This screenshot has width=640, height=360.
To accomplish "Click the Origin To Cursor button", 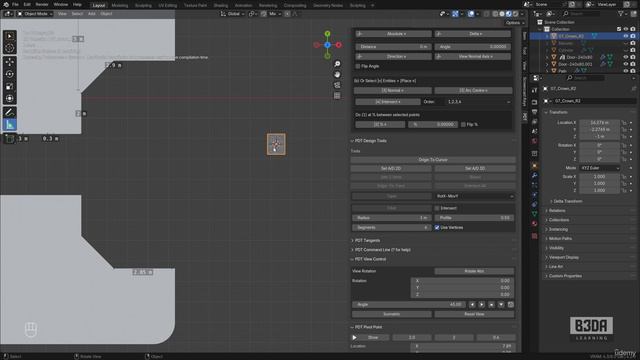I will 433,160.
